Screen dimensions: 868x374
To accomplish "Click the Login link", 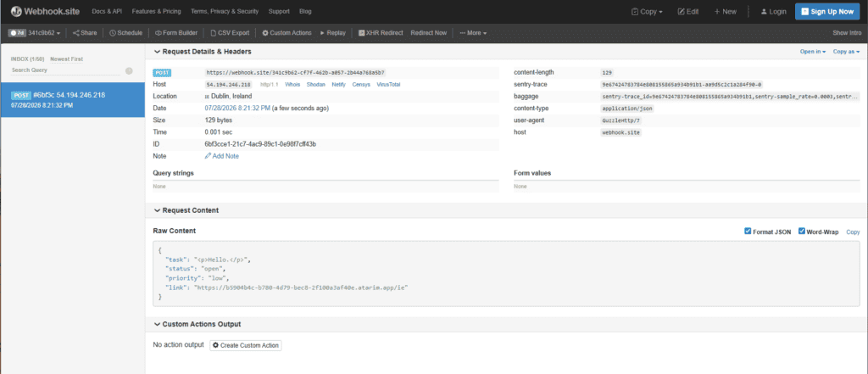I will 773,12.
